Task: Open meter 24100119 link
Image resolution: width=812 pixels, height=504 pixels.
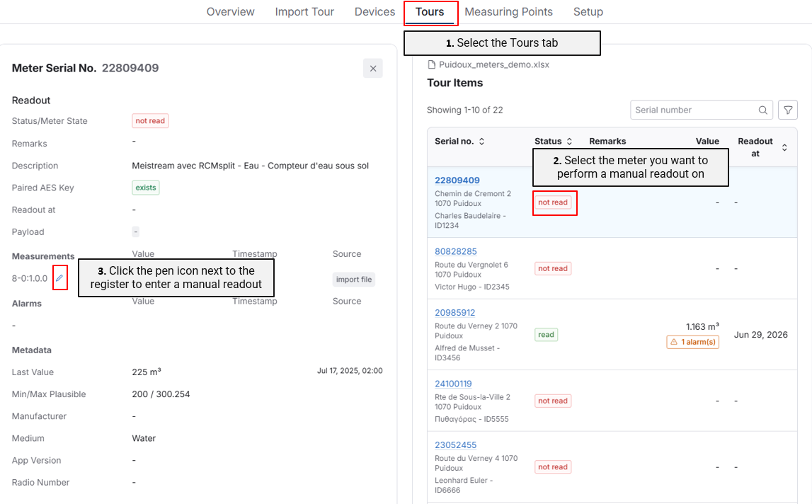Action: 453,384
